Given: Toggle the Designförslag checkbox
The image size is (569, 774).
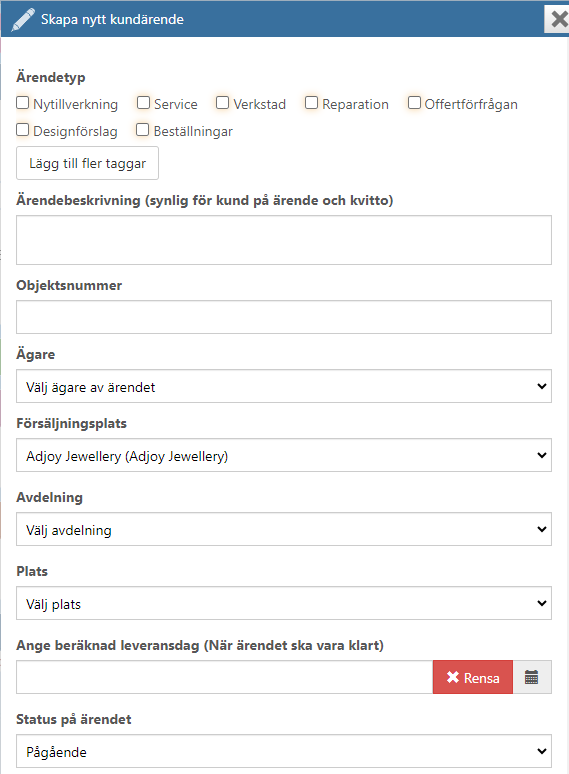Looking at the screenshot, I should [x=23, y=130].
